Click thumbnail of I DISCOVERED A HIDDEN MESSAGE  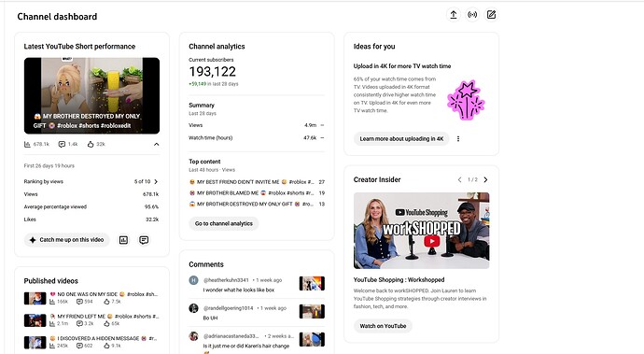pos(35,343)
